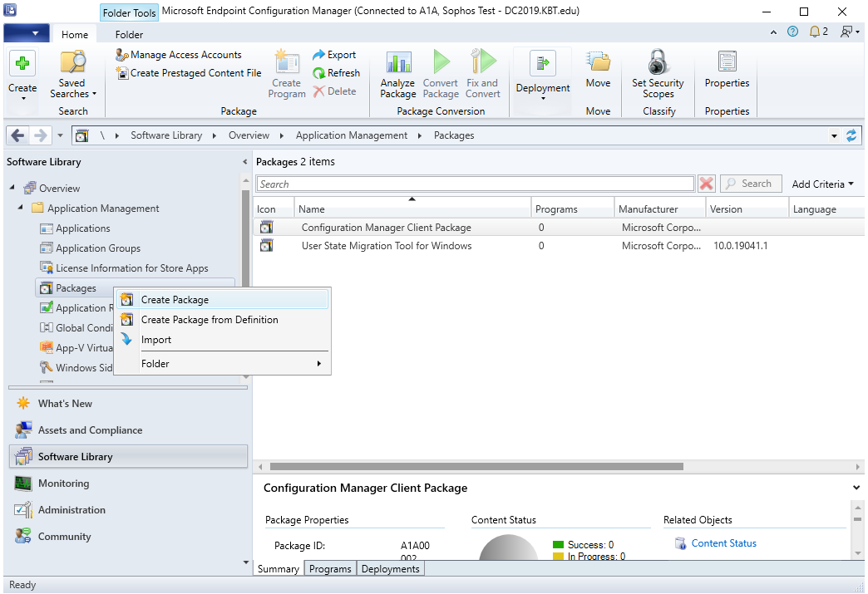Expand the Add Criteria dropdown
The image size is (868, 594).
[822, 184]
